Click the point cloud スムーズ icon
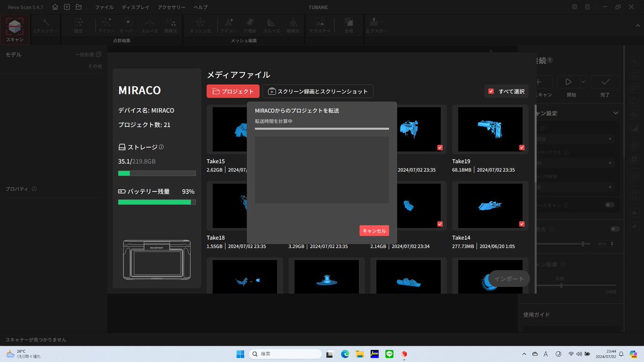Viewport: 644px width, 362px height. click(x=150, y=23)
